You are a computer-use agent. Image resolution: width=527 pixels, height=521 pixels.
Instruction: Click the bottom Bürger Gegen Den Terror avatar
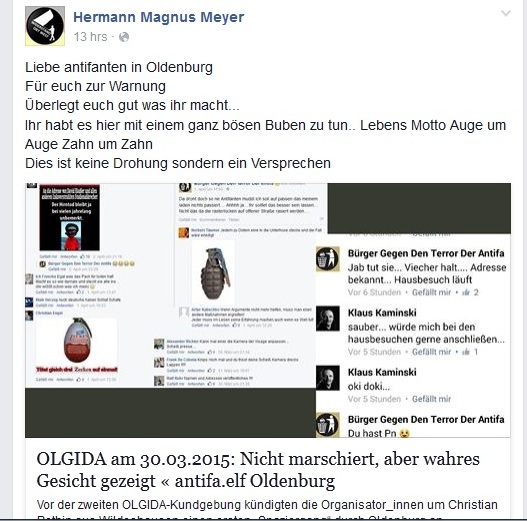click(x=328, y=425)
